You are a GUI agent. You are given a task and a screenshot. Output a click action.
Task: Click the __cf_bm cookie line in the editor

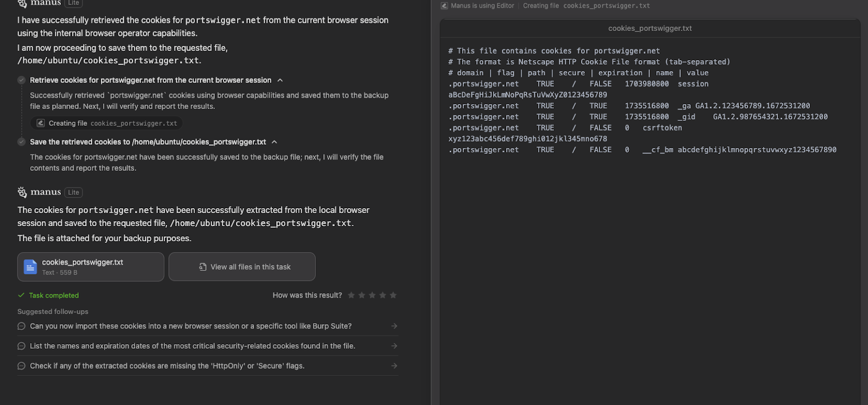[642, 150]
